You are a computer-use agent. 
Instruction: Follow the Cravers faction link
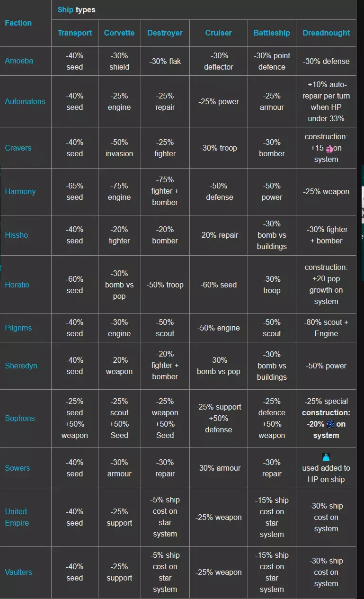(x=18, y=148)
